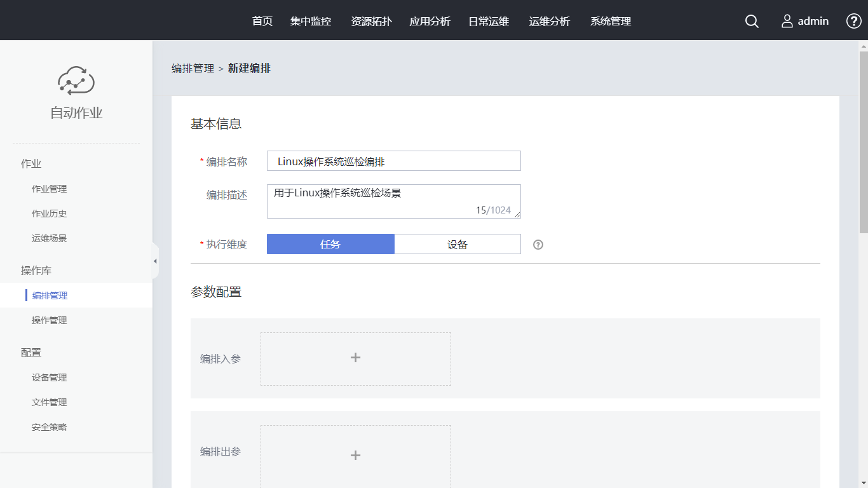This screenshot has width=868, height=488.
Task: Open the admin user account menu
Action: point(804,21)
